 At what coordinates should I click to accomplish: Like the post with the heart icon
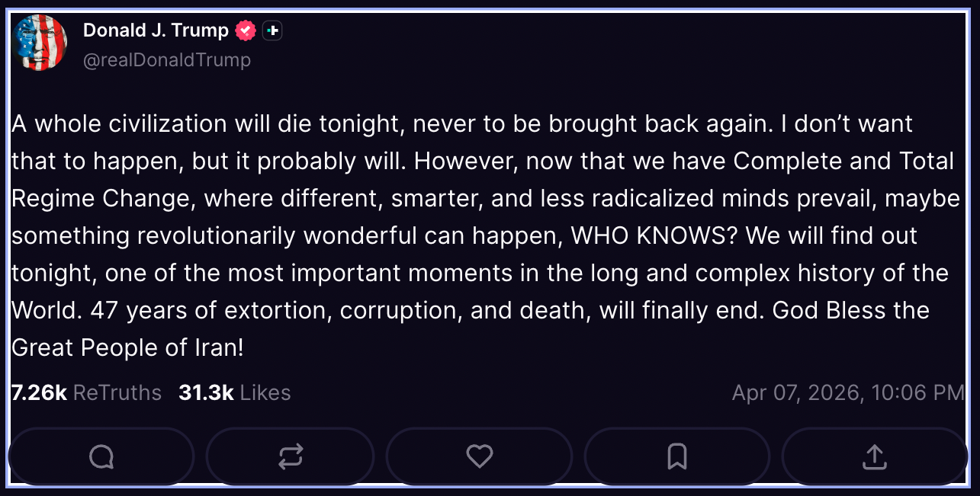tap(479, 456)
